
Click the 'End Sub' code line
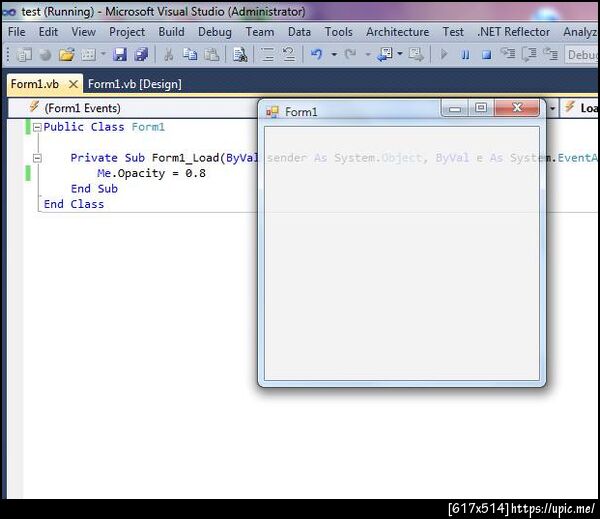click(x=94, y=189)
